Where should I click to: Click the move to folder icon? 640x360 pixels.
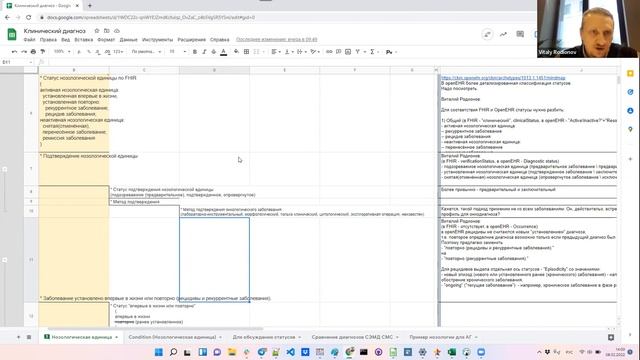(107, 31)
